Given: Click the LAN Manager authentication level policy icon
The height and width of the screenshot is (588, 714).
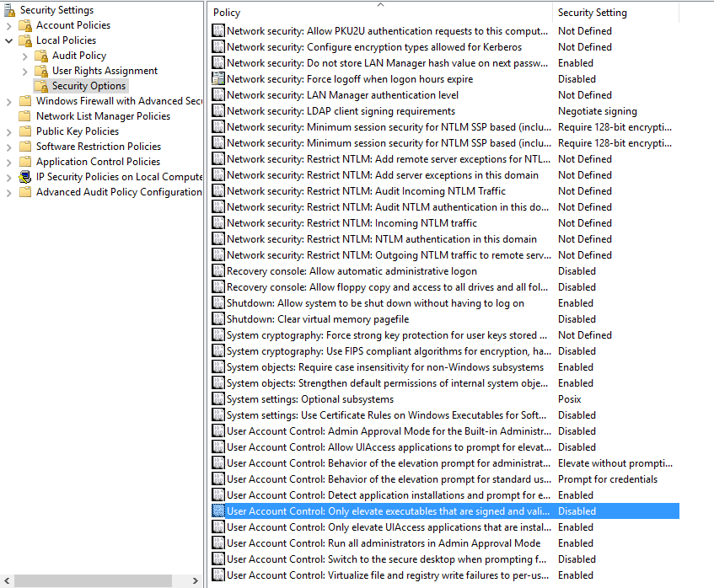Looking at the screenshot, I should click(x=218, y=95).
